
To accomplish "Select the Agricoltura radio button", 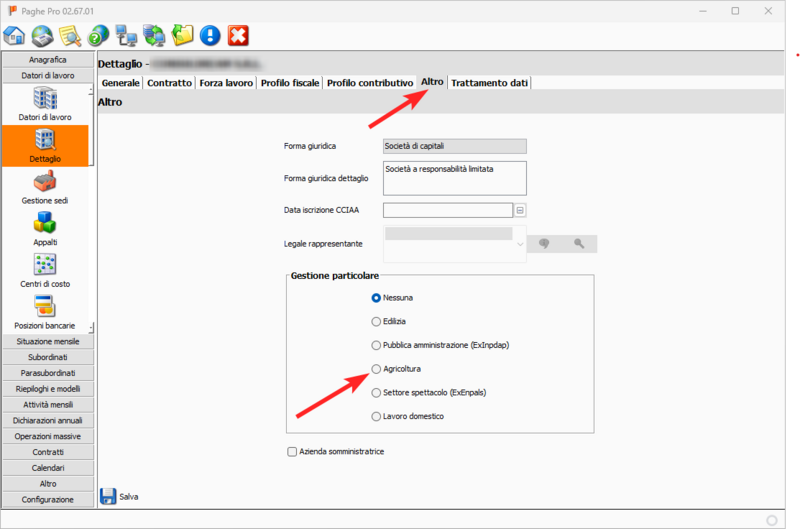I will point(376,369).
